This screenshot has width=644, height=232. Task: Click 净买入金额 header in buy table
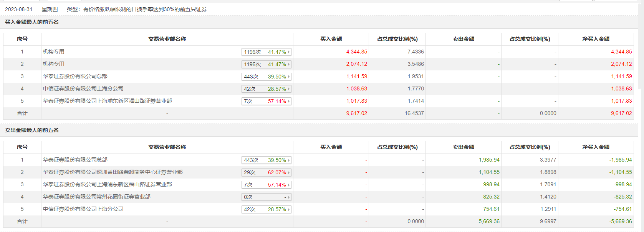pos(596,39)
